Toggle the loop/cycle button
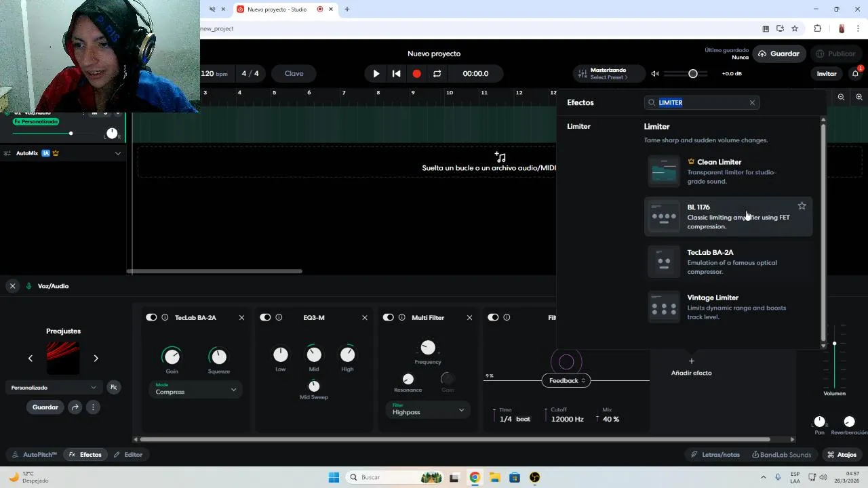 [x=437, y=73]
